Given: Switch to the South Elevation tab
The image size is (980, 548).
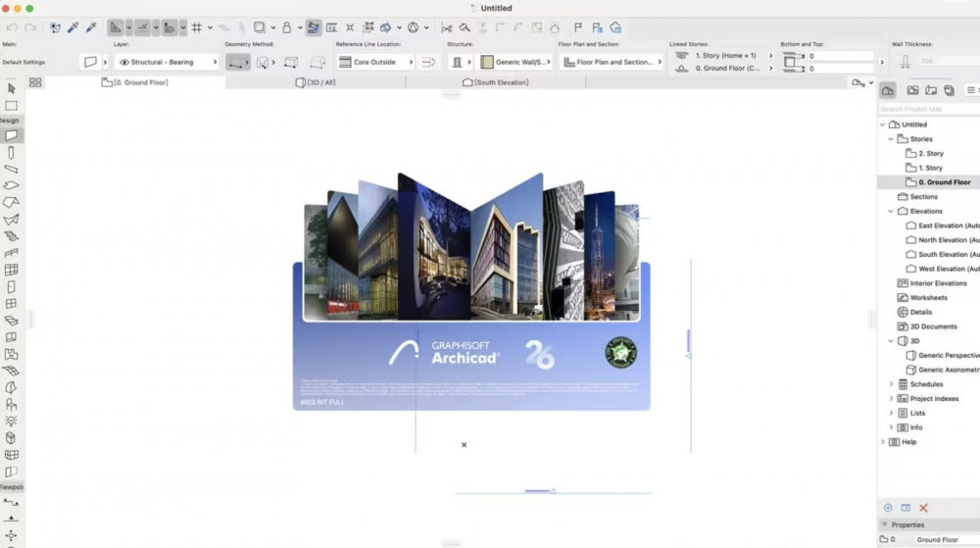Looking at the screenshot, I should point(496,82).
